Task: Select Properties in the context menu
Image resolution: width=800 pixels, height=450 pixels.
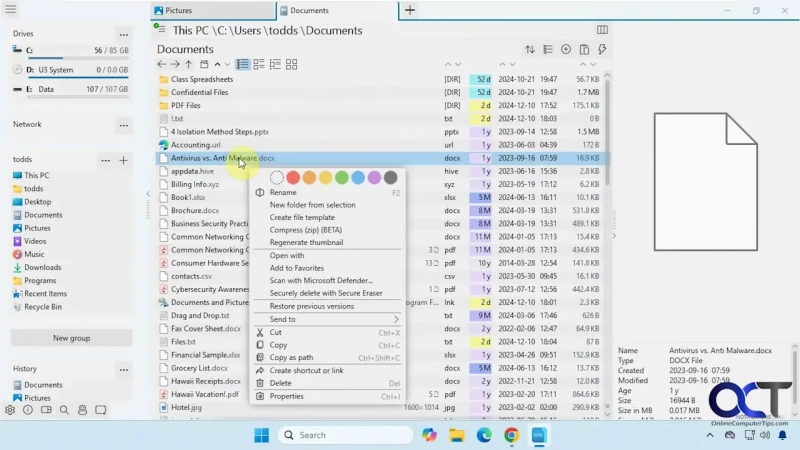Action: tap(287, 396)
